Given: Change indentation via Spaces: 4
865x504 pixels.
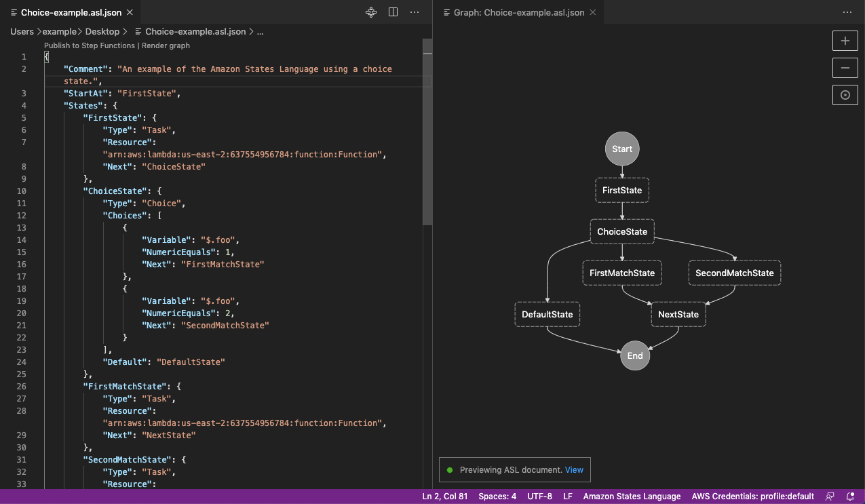Looking at the screenshot, I should click(x=497, y=497).
